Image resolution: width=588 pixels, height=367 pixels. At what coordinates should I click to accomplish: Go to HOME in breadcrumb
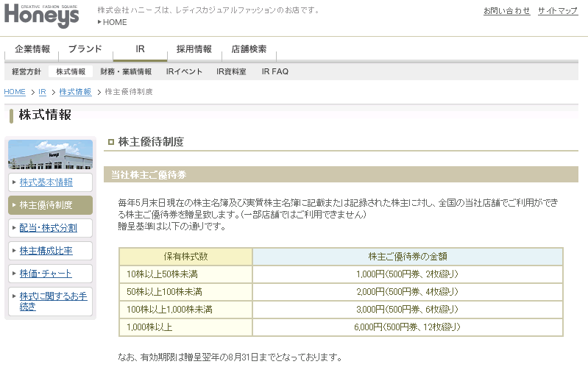pos(15,92)
